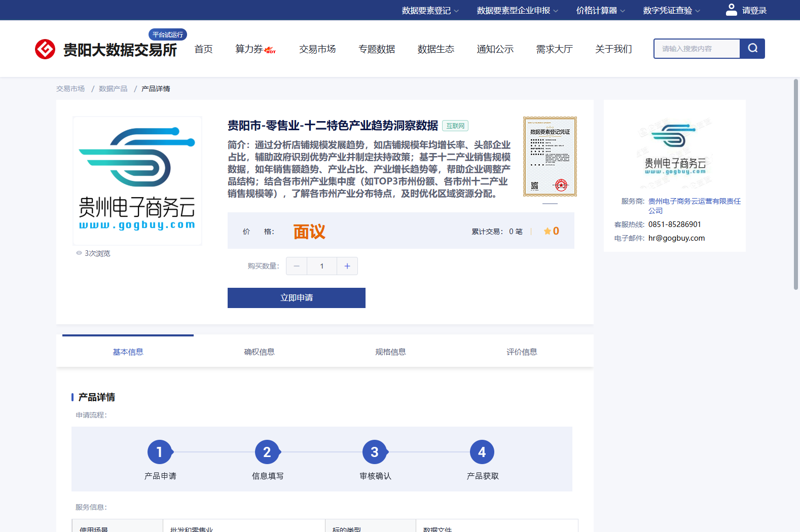Click the 贵阳大数据交易所 red logo icon
The height and width of the screenshot is (532, 800).
click(x=45, y=49)
